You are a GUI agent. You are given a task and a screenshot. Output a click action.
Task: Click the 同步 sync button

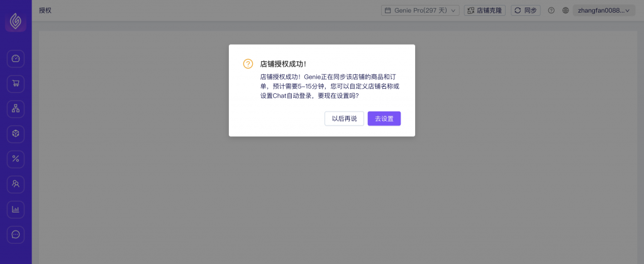click(526, 10)
